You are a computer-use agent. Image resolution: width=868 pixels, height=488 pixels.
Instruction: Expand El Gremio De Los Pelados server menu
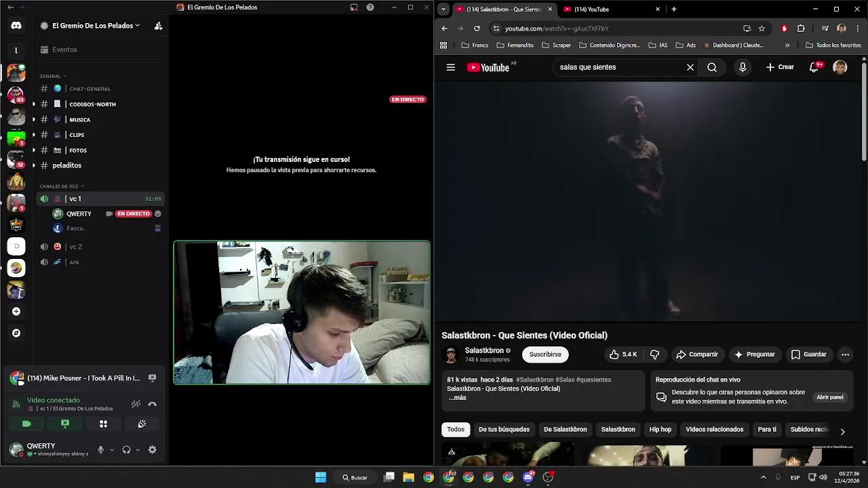click(96, 26)
